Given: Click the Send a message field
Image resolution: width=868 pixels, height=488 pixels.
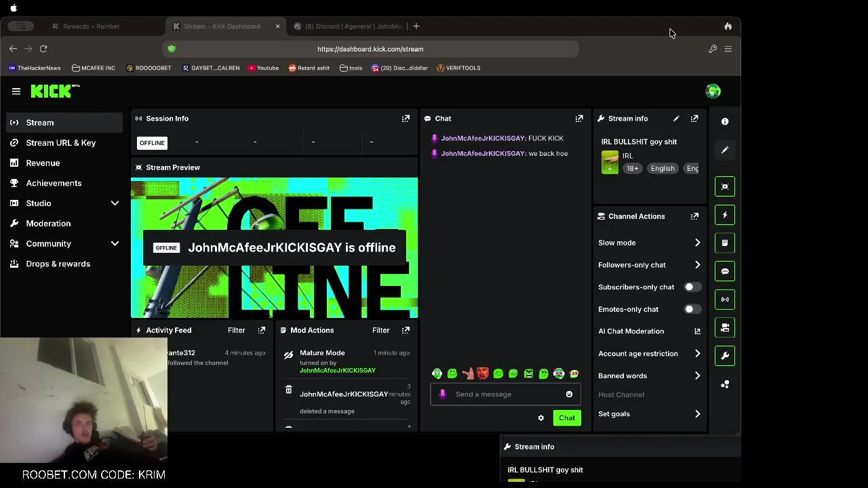Looking at the screenshot, I should tap(505, 394).
